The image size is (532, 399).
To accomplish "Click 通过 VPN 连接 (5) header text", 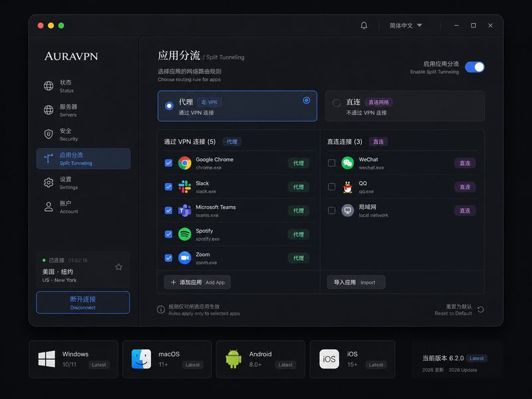I will pyautogui.click(x=190, y=142).
